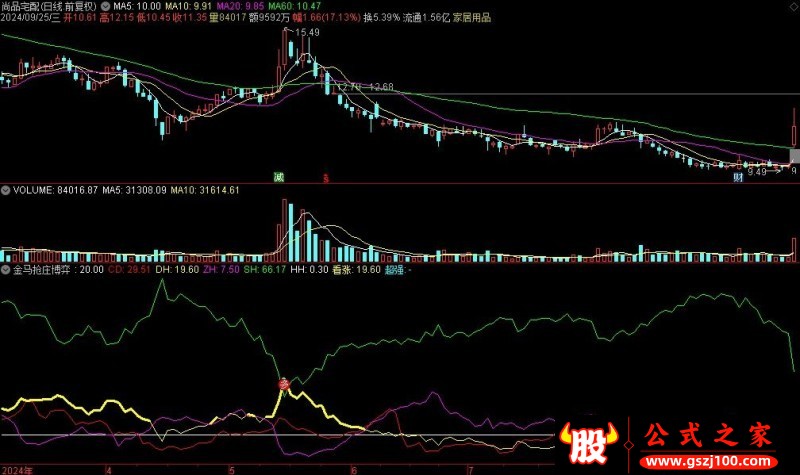Screen dimensions: 800x475
Task: Select the HH: 0.30 indicator value
Action: [309, 269]
